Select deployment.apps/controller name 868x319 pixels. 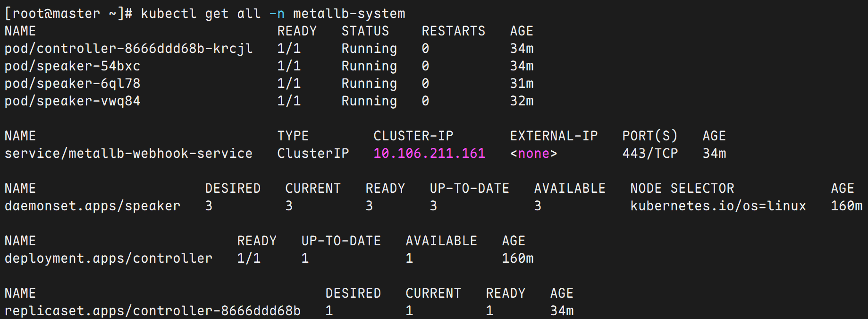[109, 259]
